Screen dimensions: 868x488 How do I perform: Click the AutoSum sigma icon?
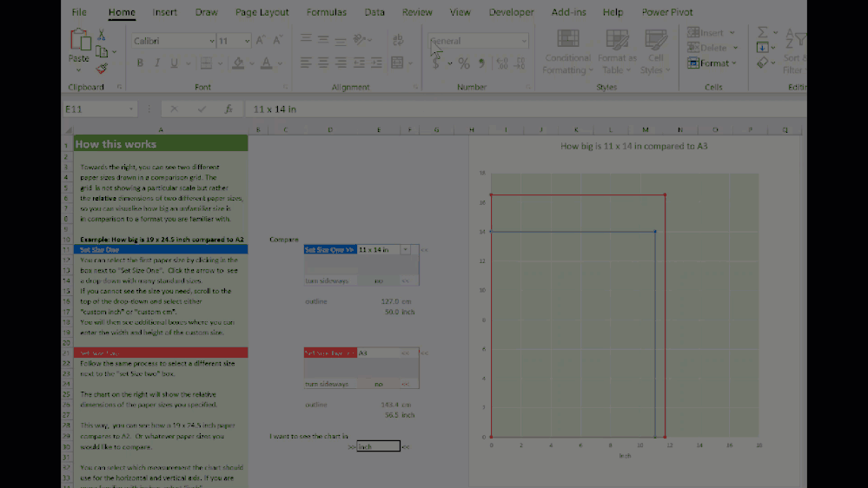click(763, 33)
